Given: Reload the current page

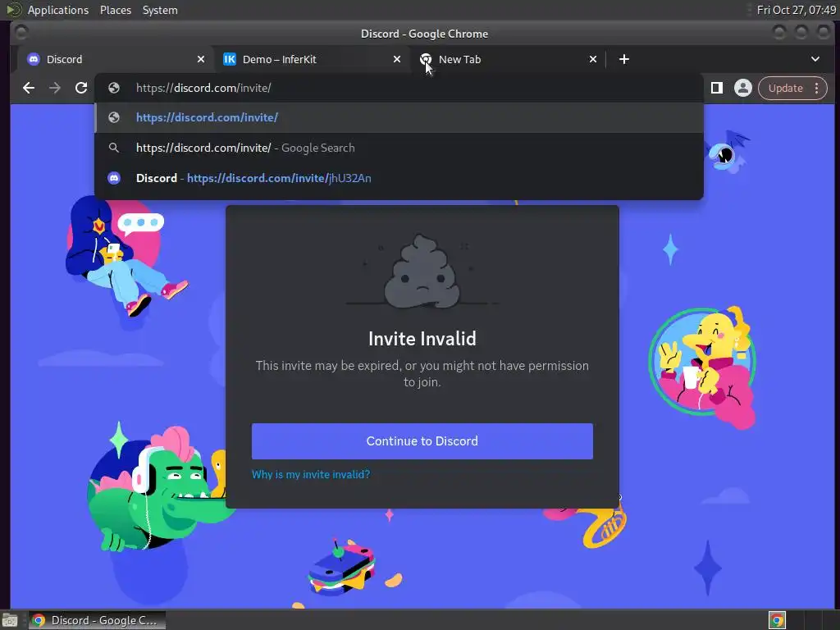Looking at the screenshot, I should 81,88.
